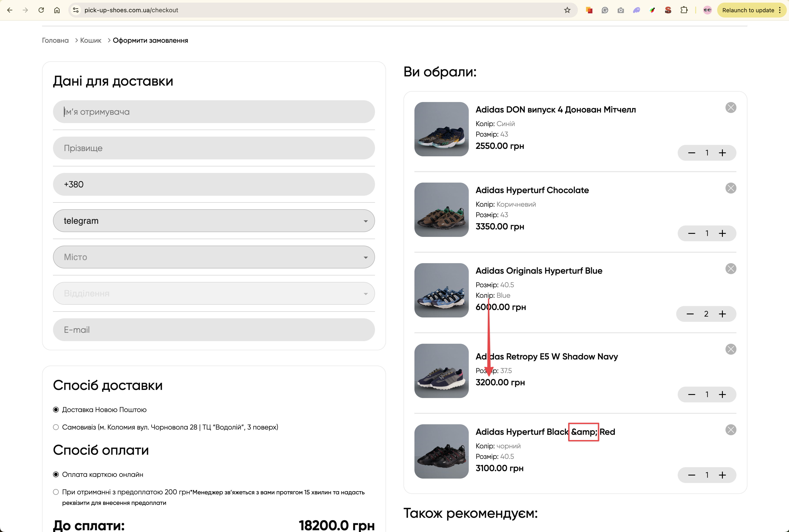Increase quantity of Hyperturf Black & Red
789x532 pixels.
[722, 475]
